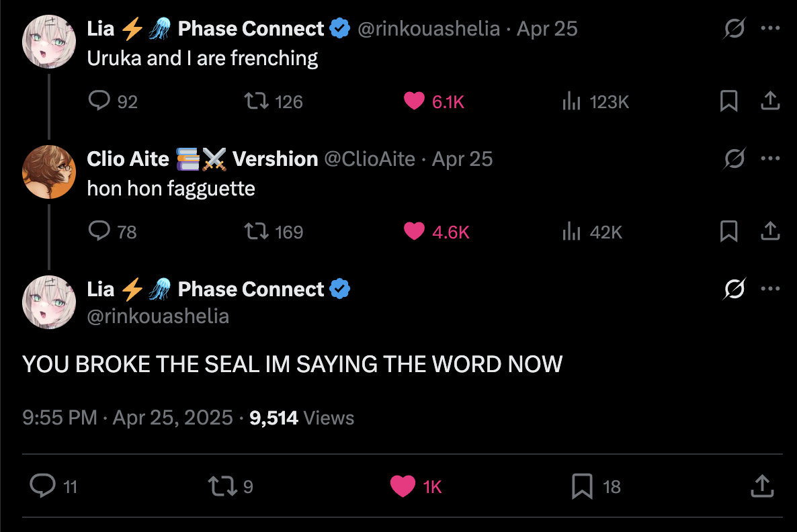Open @ClioAite handle link
This screenshot has width=797, height=532.
[369, 159]
